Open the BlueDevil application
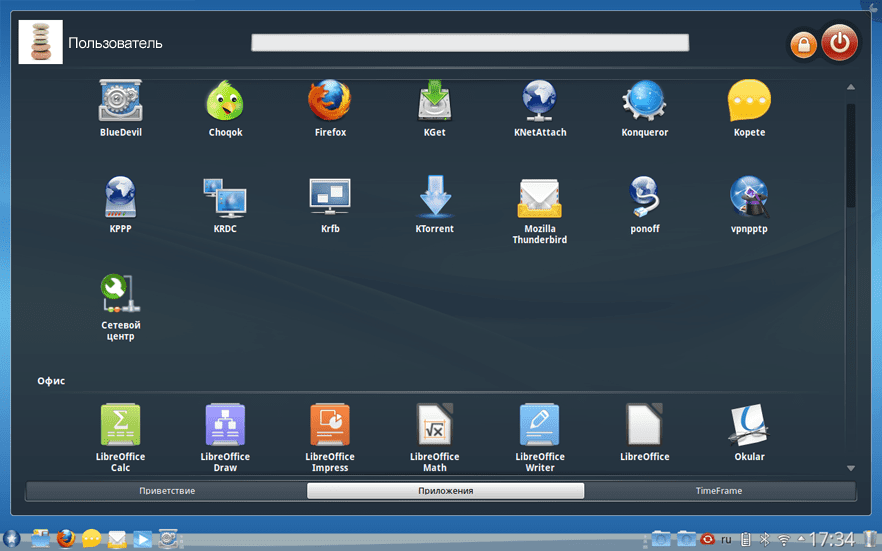 [120, 108]
